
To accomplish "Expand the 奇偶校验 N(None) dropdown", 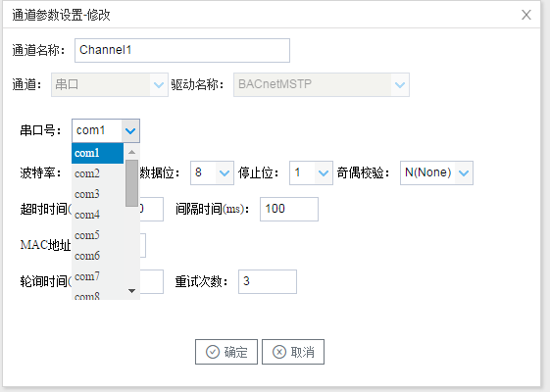I will tap(464, 172).
